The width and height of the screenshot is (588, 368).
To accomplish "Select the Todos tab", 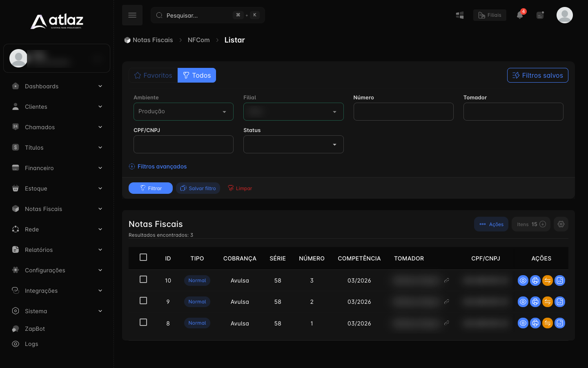I will click(x=197, y=75).
